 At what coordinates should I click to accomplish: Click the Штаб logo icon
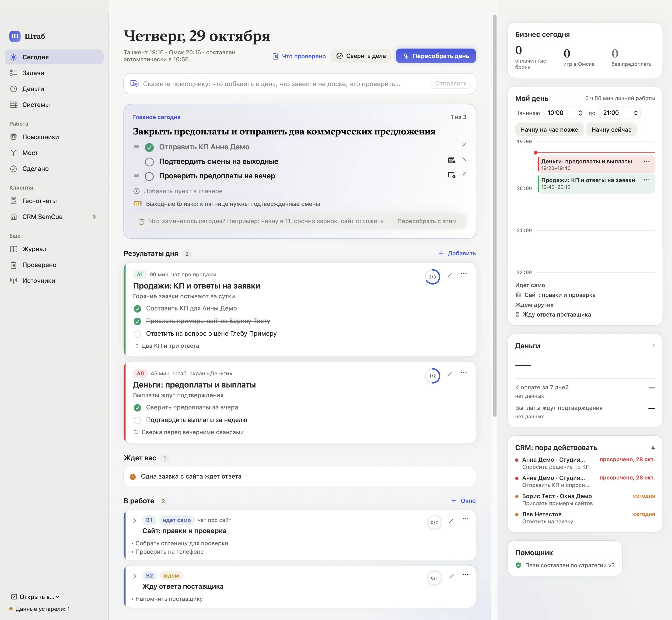coord(15,36)
